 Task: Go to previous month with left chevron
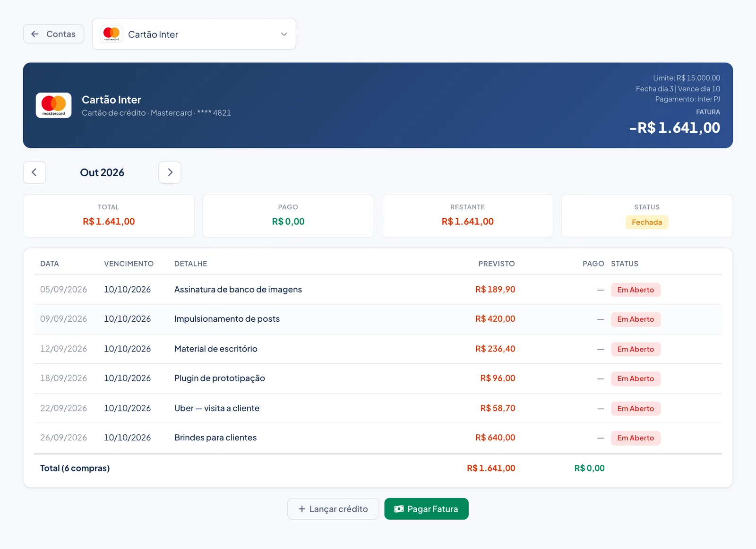coord(34,172)
